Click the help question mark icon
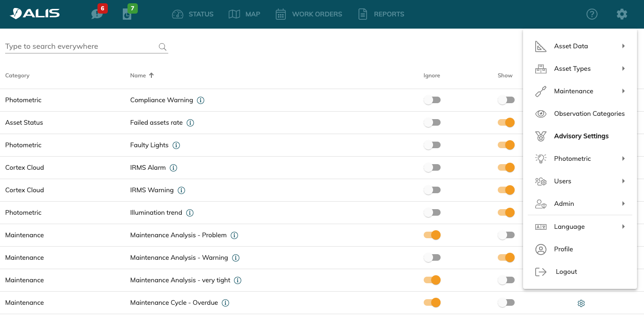 [x=592, y=14]
